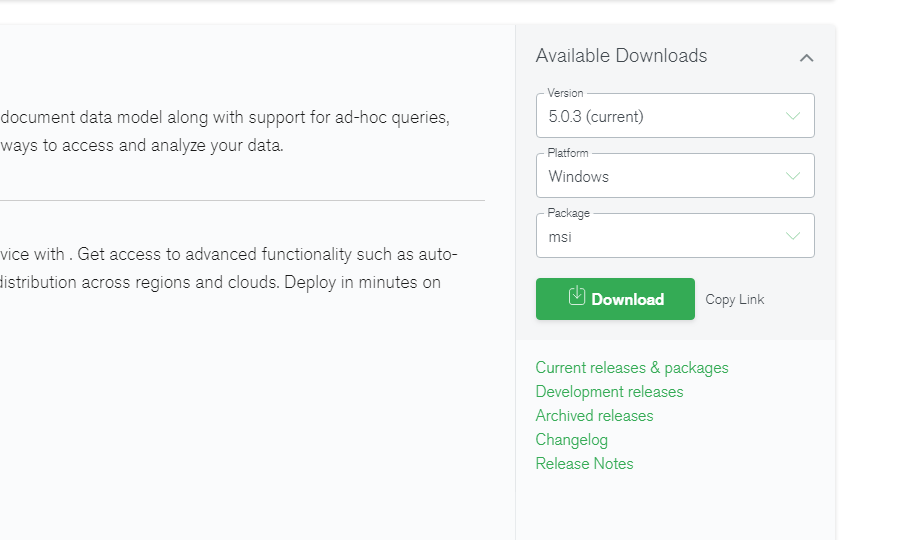Open the Version dropdown showing 5.0.3 (current)

coord(675,115)
